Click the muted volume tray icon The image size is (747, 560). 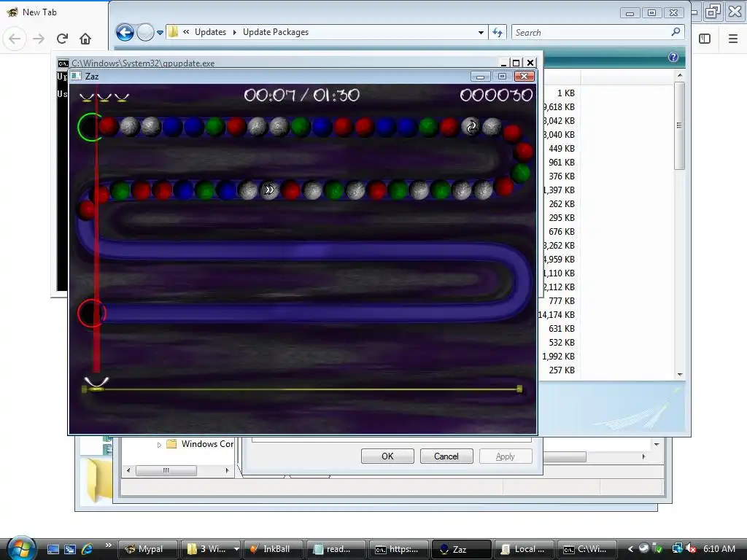pyautogui.click(x=691, y=548)
